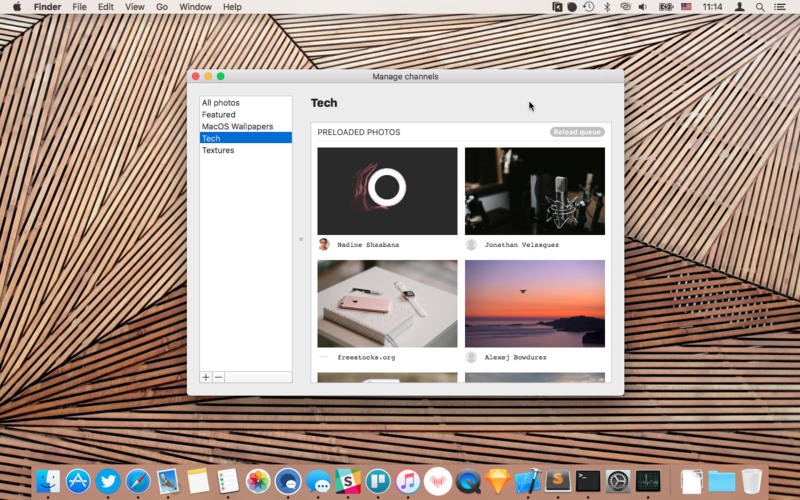Open the View menu

coord(135,7)
